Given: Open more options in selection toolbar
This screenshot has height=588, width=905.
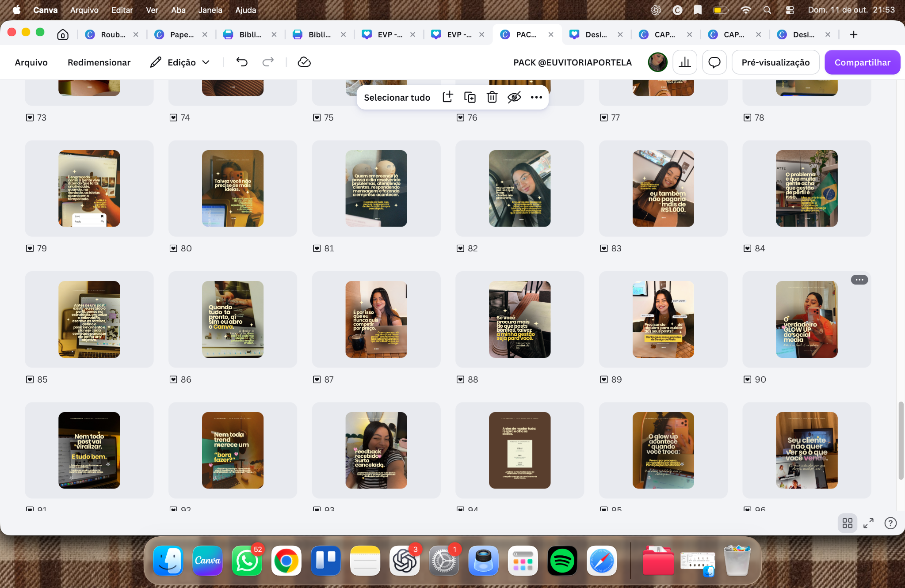Looking at the screenshot, I should 536,97.
